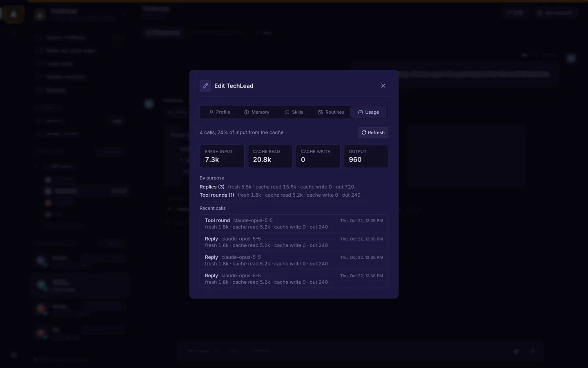Open the Memory tab
Screen dimensions: 588x368
pyautogui.click(x=257, y=112)
